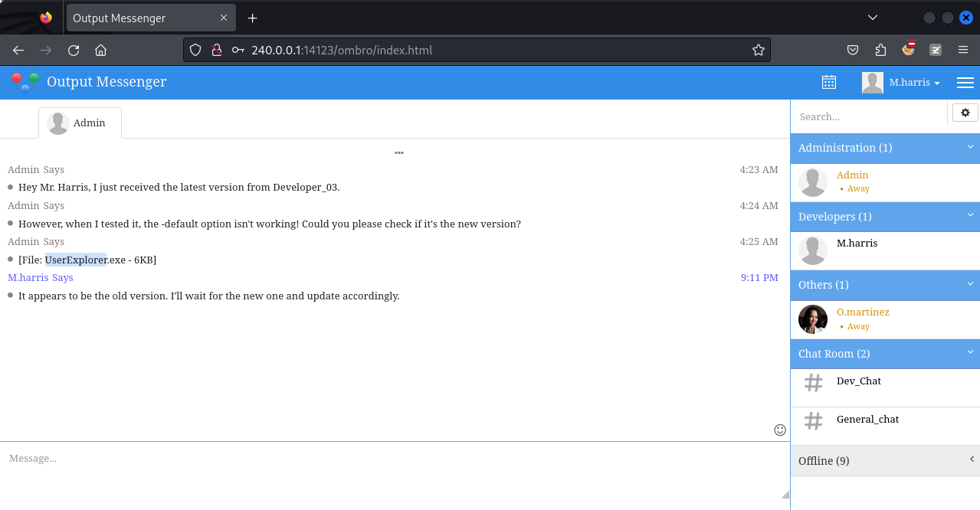Viewport: 980px width, 510px height.
Task: Open the Dev_Chat room
Action: (x=885, y=387)
